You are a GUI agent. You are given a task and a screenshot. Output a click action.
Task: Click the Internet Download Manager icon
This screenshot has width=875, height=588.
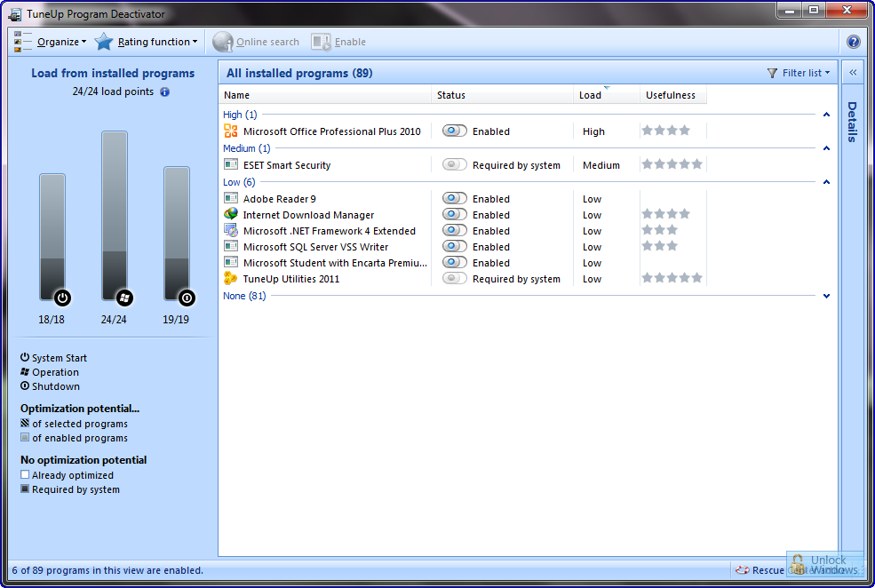point(231,215)
